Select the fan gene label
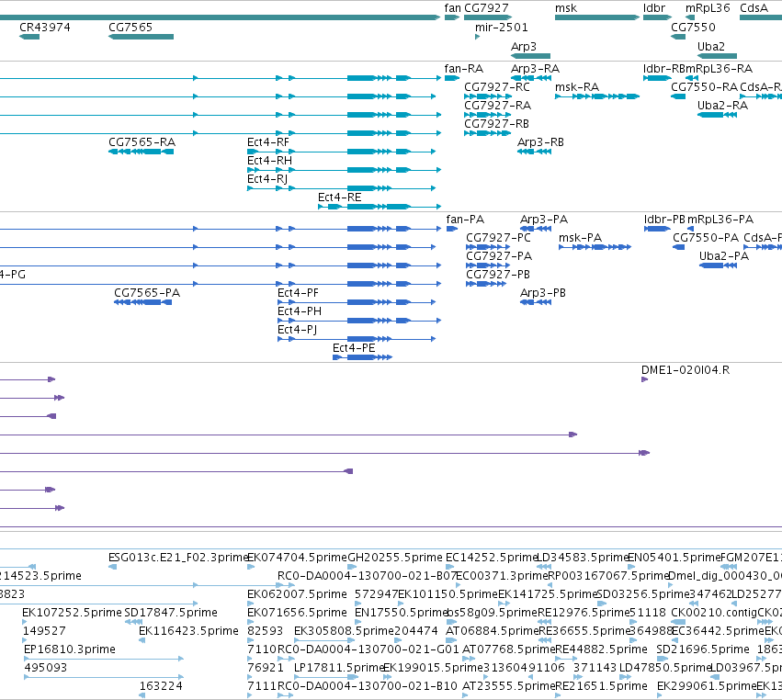 (x=452, y=8)
